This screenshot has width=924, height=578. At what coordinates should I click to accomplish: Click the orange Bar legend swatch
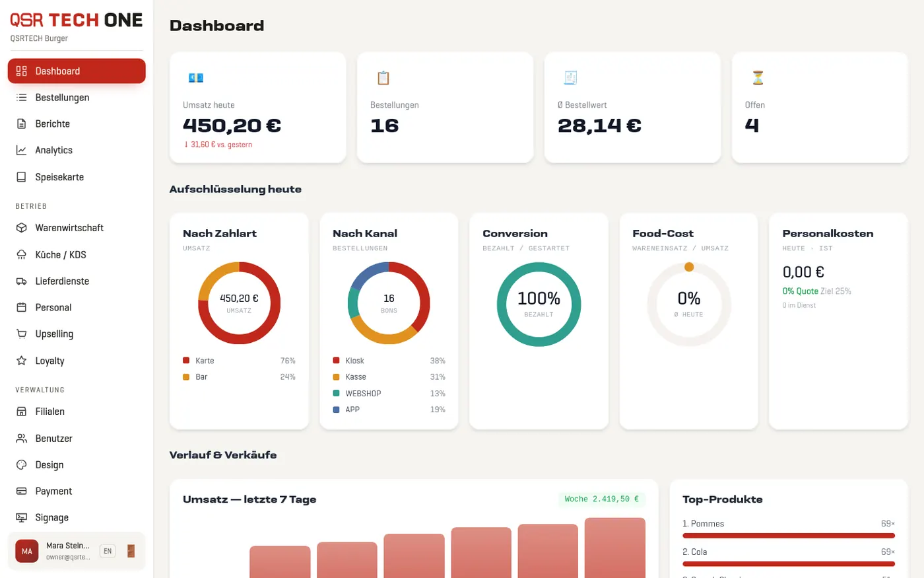coord(186,377)
